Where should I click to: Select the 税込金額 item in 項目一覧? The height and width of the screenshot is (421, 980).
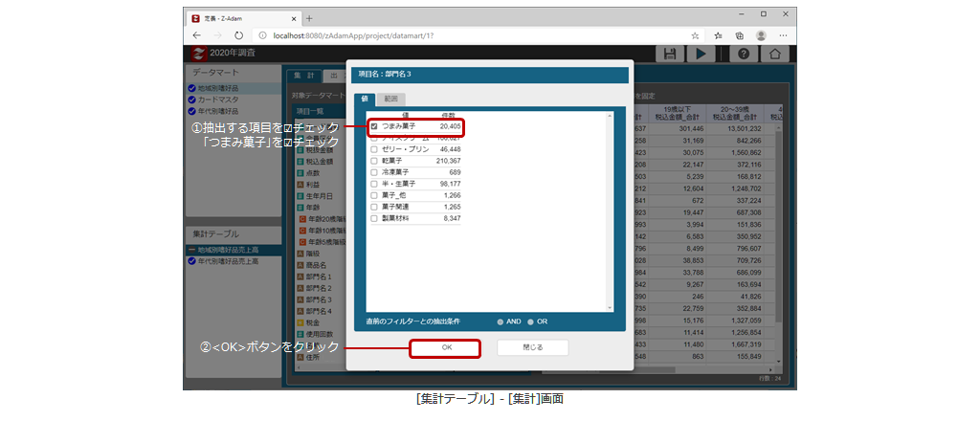[x=319, y=161]
